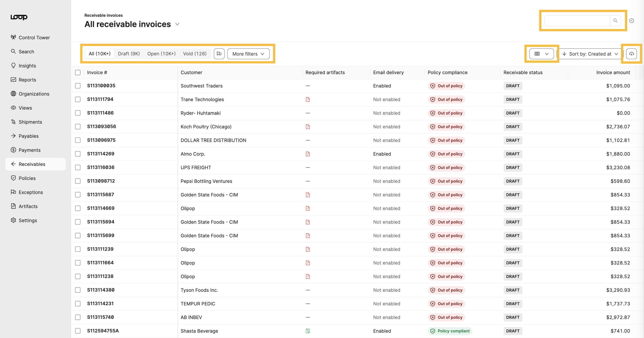Open invoice S113111664
This screenshot has width=644, height=338.
click(100, 263)
